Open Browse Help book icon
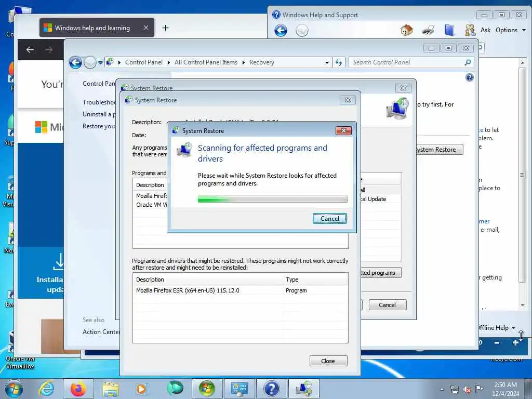Viewport: 532px width, 399px height. click(449, 30)
